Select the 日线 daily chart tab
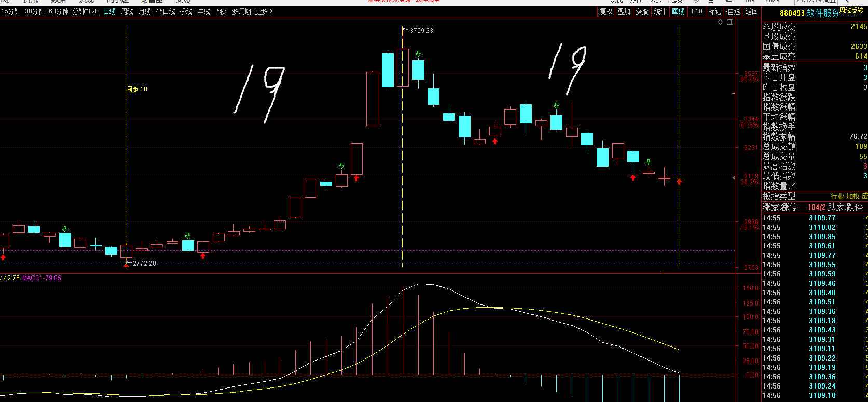The image size is (868, 402). 109,11
